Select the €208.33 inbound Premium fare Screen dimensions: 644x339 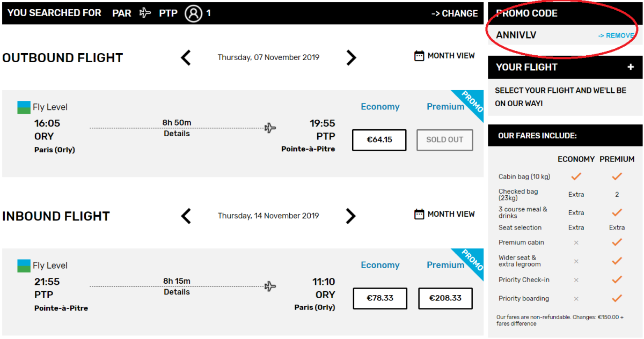(x=445, y=298)
